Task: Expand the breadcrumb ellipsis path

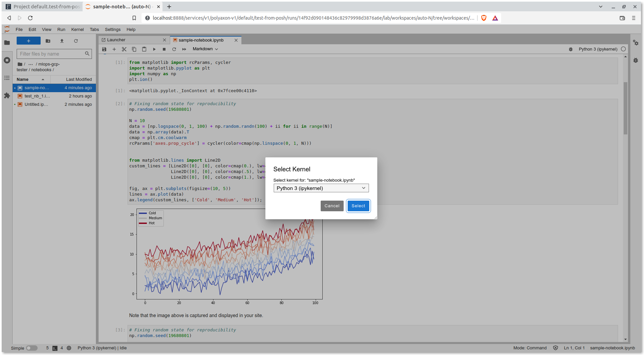Action: click(x=31, y=64)
